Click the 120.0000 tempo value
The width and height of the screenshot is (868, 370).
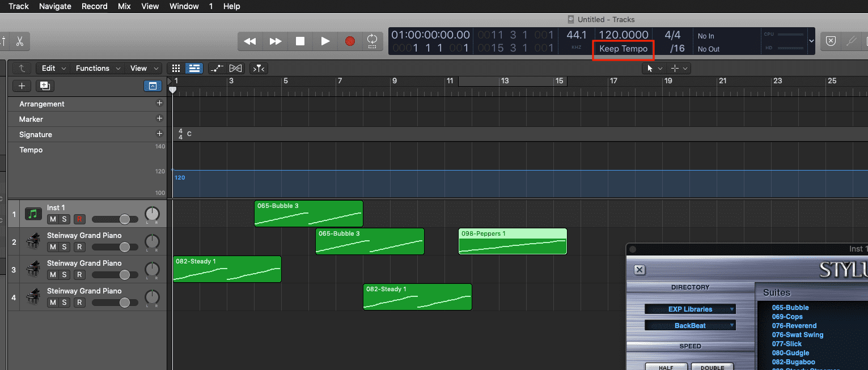[624, 35]
